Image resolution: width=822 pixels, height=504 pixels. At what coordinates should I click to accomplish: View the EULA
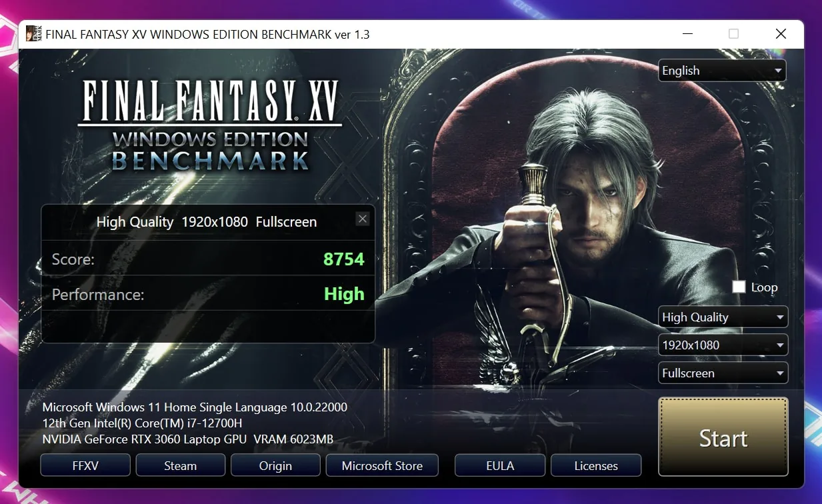pos(500,465)
